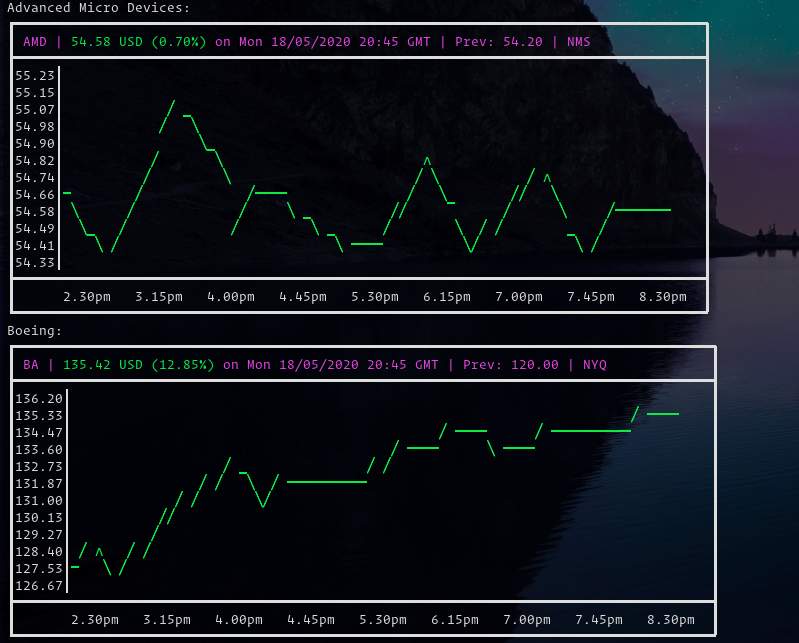Click Boeing y-axis value 129.27

pyautogui.click(x=39, y=535)
